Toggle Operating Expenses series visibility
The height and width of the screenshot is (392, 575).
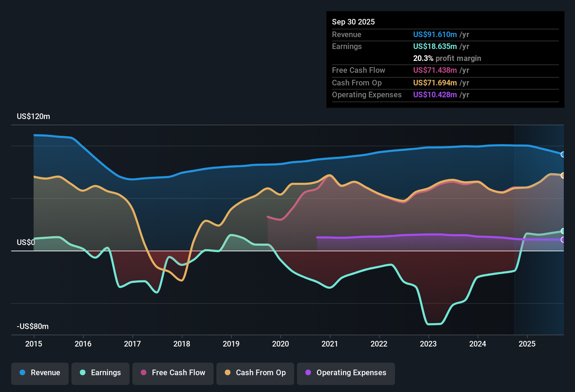pos(346,373)
